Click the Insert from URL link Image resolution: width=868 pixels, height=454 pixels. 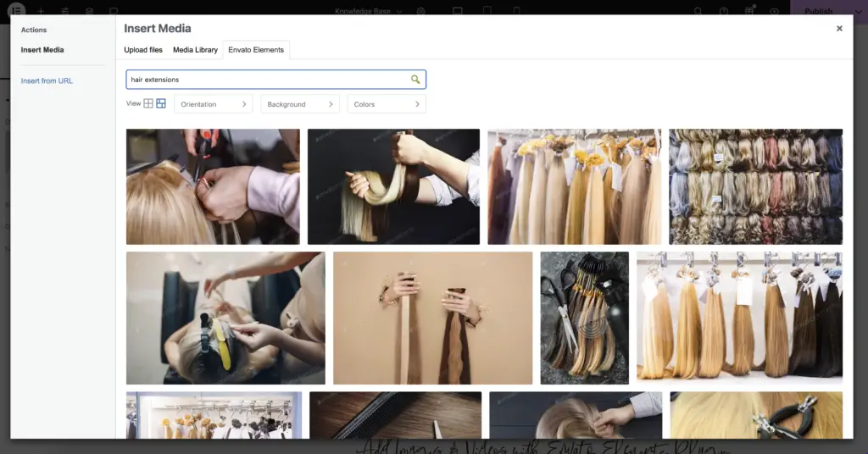[47, 80]
